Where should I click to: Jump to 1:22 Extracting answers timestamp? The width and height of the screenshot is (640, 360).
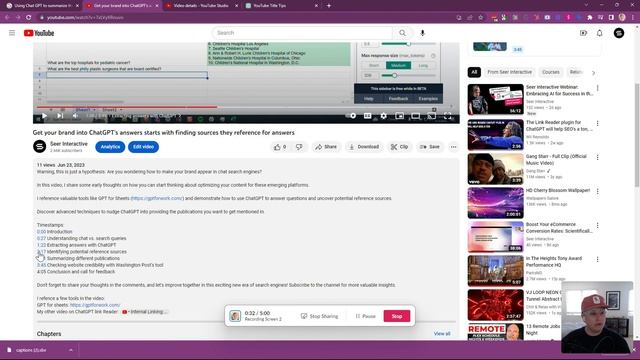pos(41,245)
